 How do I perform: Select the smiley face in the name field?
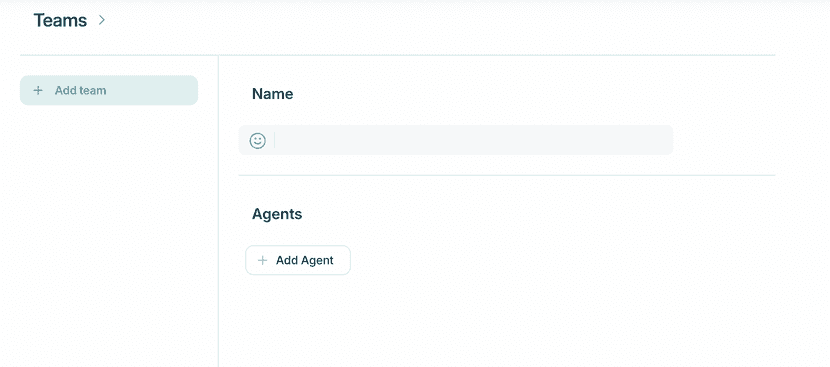pyautogui.click(x=257, y=141)
